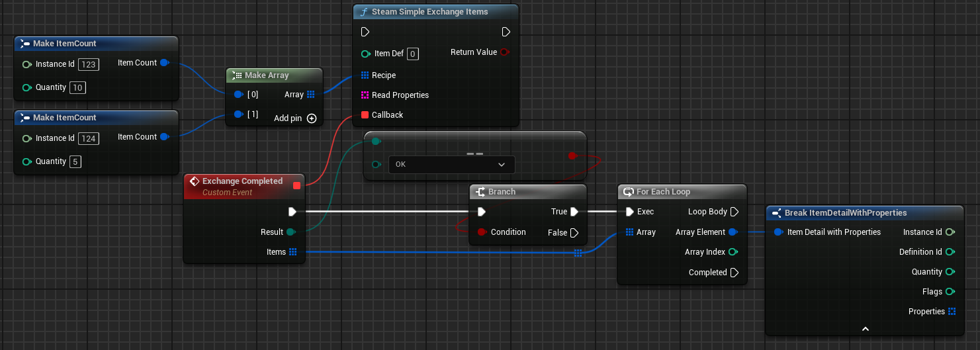Open the OK enum dropdown on equals node
Viewport: 980px width, 350px height.
point(451,164)
